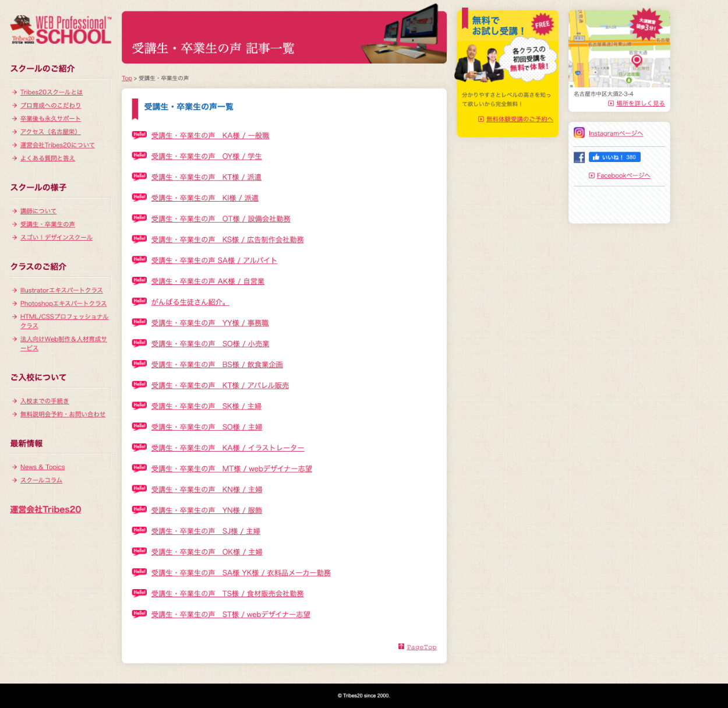
Task: Open 場所を詳しく見る link
Action: click(x=640, y=103)
